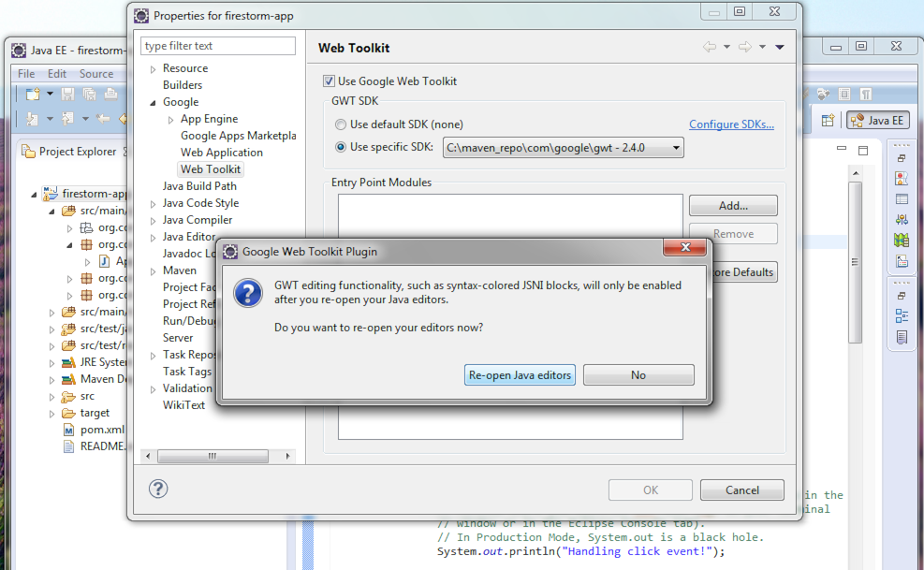Click the Restore Defaults button
This screenshot has width=924, height=570.
click(745, 272)
